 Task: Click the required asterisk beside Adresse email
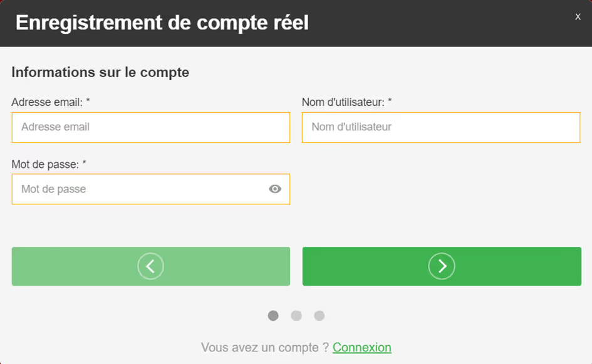point(88,101)
